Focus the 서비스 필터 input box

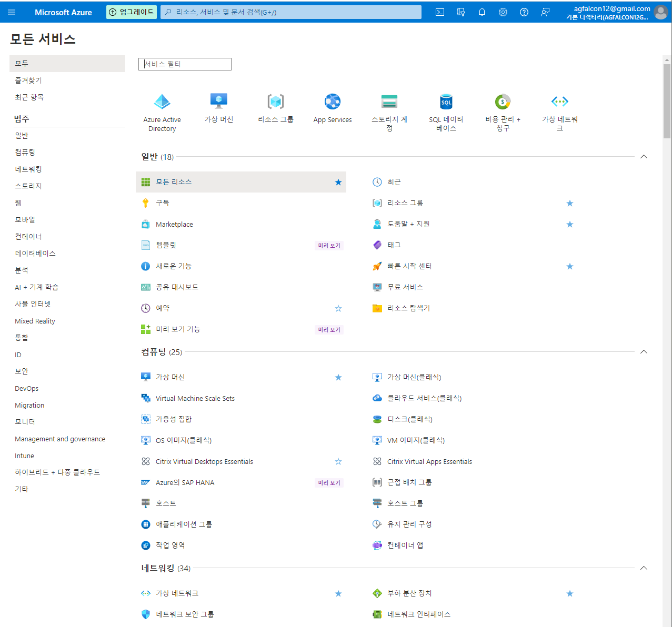[x=185, y=64]
